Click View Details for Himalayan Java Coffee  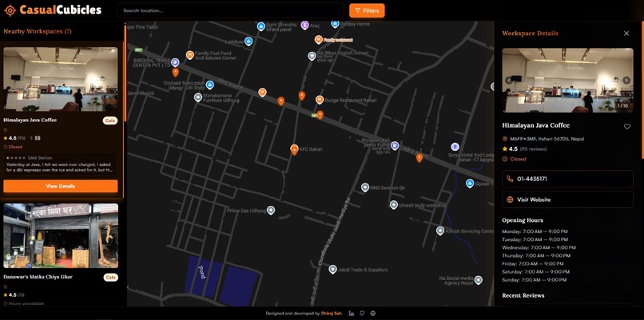(x=61, y=186)
